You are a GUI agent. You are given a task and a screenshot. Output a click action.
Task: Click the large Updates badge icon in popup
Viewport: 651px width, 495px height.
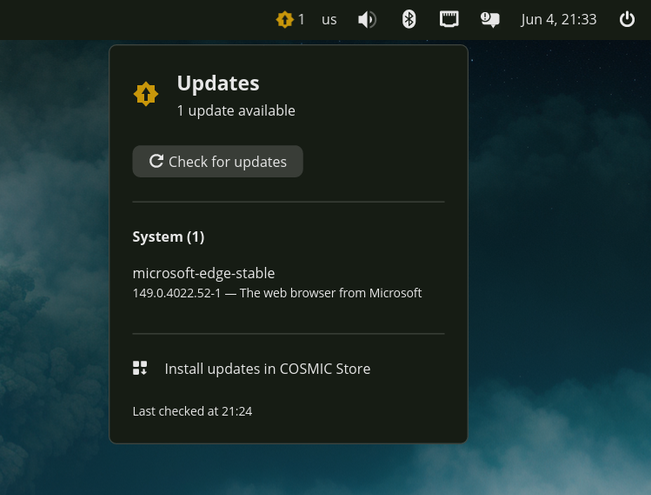(146, 94)
